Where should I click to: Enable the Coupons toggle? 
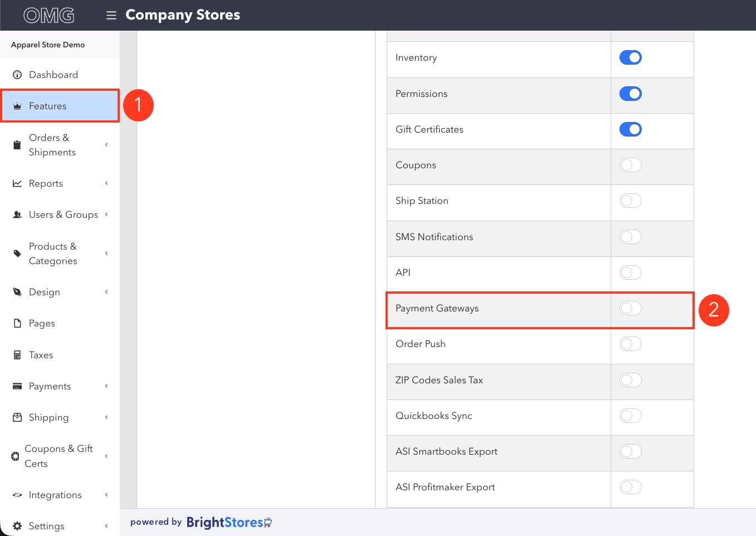coord(631,165)
